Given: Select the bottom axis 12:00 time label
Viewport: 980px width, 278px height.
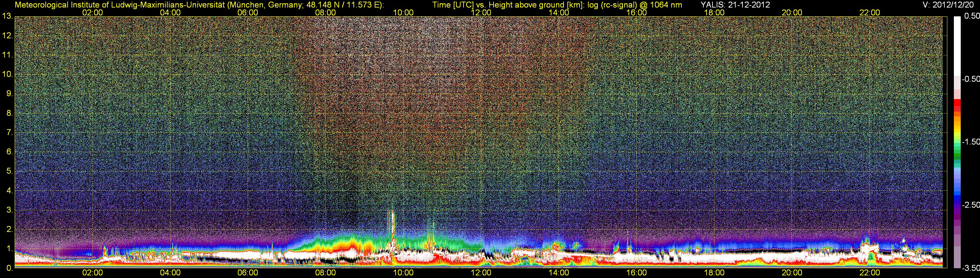Looking at the screenshot, I should (x=481, y=273).
